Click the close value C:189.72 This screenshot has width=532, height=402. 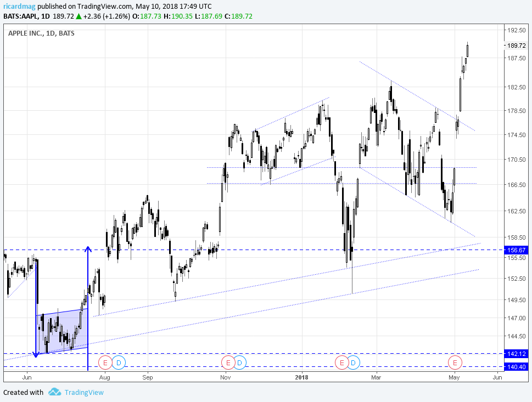pos(238,16)
